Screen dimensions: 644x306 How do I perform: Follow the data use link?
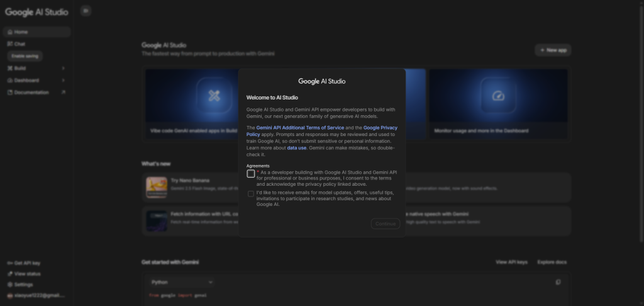coord(297,147)
